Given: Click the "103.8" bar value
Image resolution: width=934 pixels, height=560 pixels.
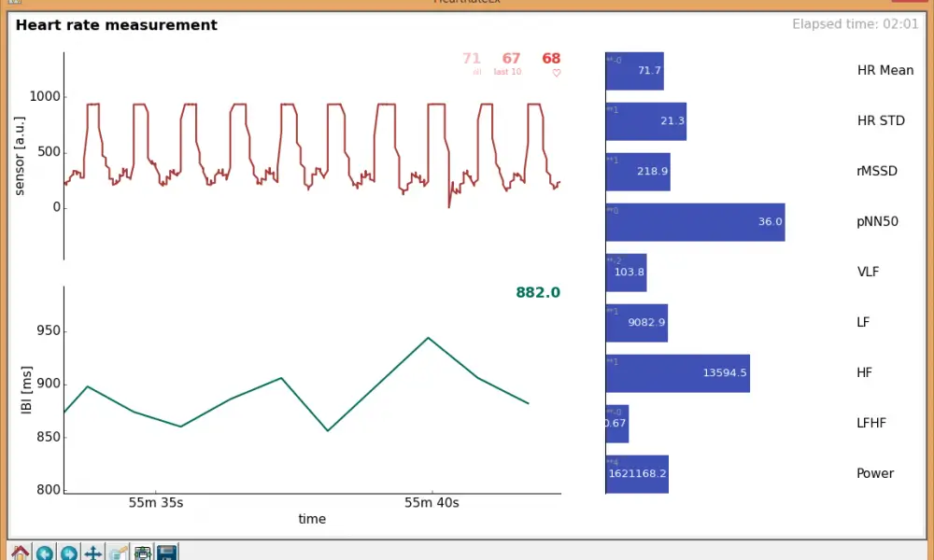Looking at the screenshot, I should [x=629, y=272].
